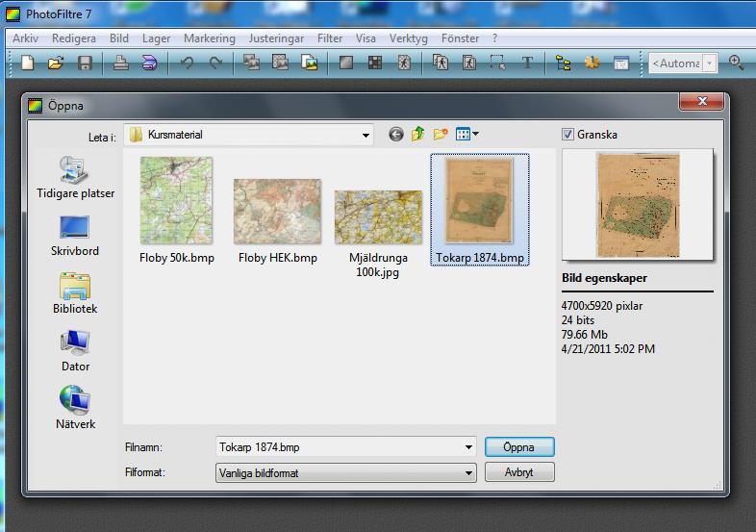
Task: Click the checkered grid toolbar icon
Action: pyautogui.click(x=374, y=63)
